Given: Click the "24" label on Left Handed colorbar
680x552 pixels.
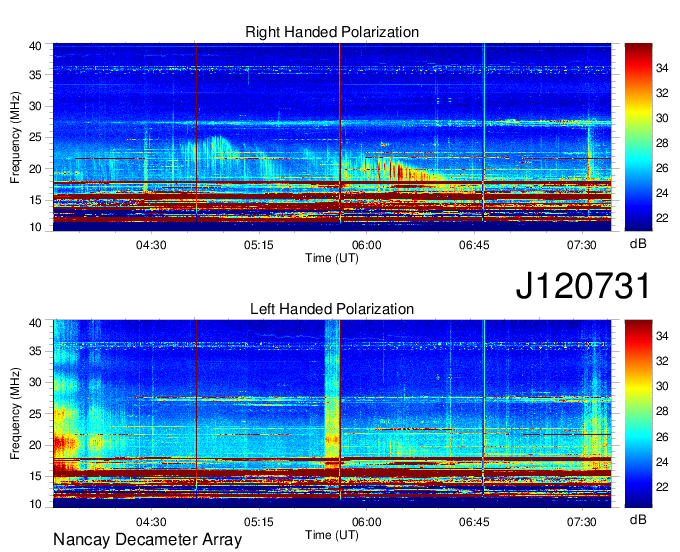Looking at the screenshot, I should coord(662,462).
